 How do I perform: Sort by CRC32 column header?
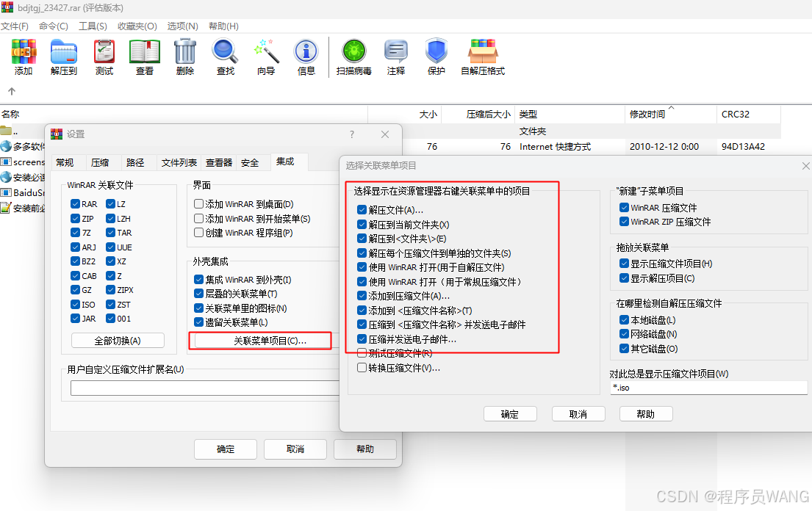(748, 115)
